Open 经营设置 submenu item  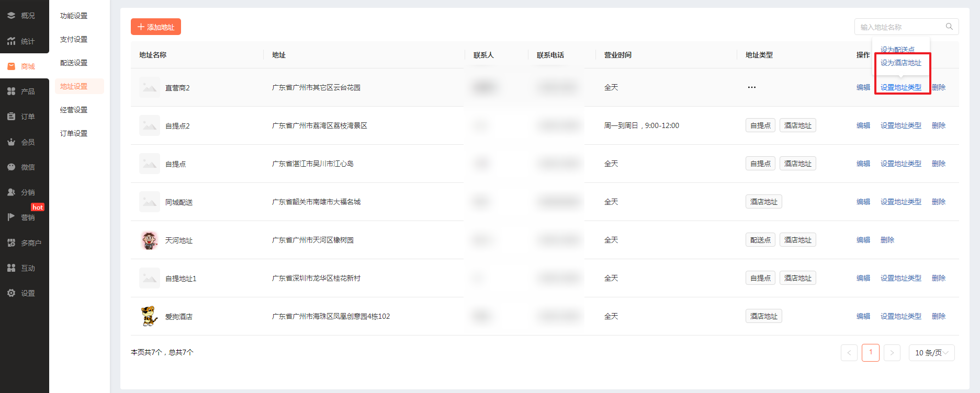coord(74,110)
